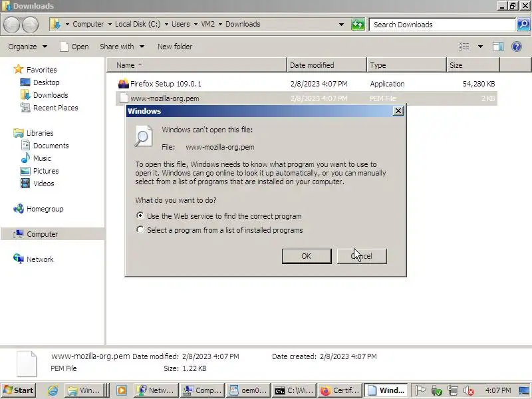
Task: Switch to the Comp... taskbar item
Action: point(202,390)
